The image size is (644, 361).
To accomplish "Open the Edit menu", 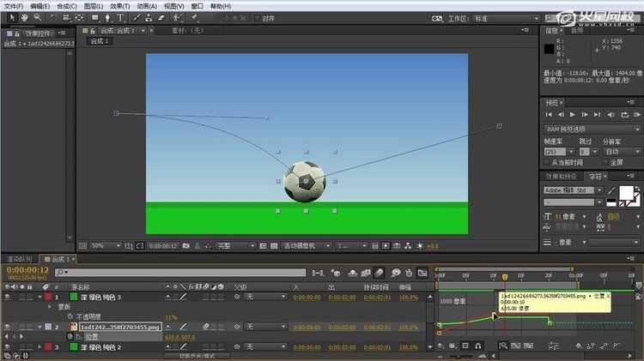I will (x=39, y=6).
